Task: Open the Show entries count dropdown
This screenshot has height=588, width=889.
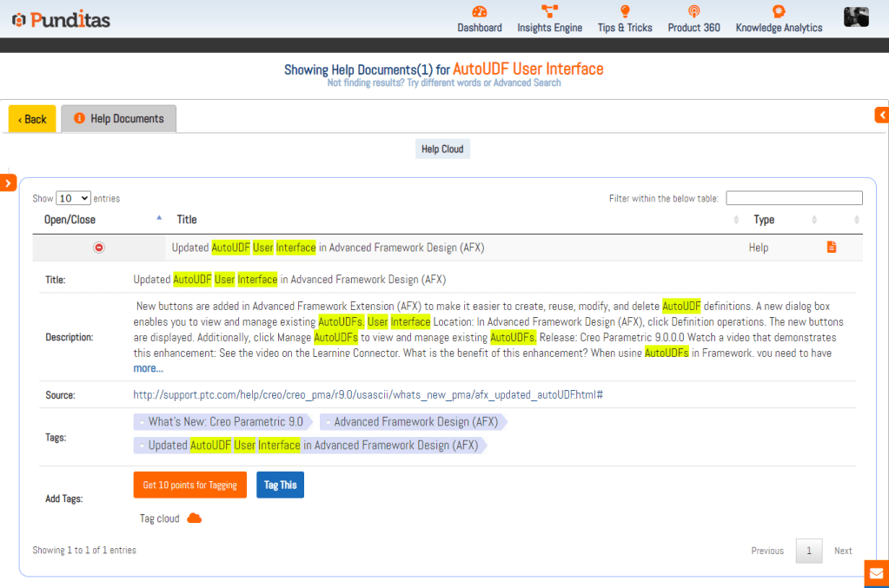Action: pos(73,198)
